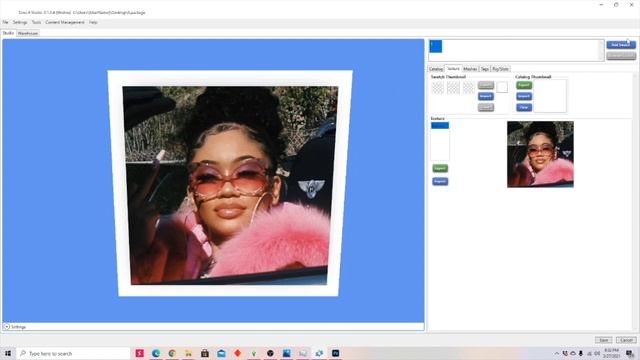Show hidden system tray icons
The image size is (640, 360).
[557, 353]
